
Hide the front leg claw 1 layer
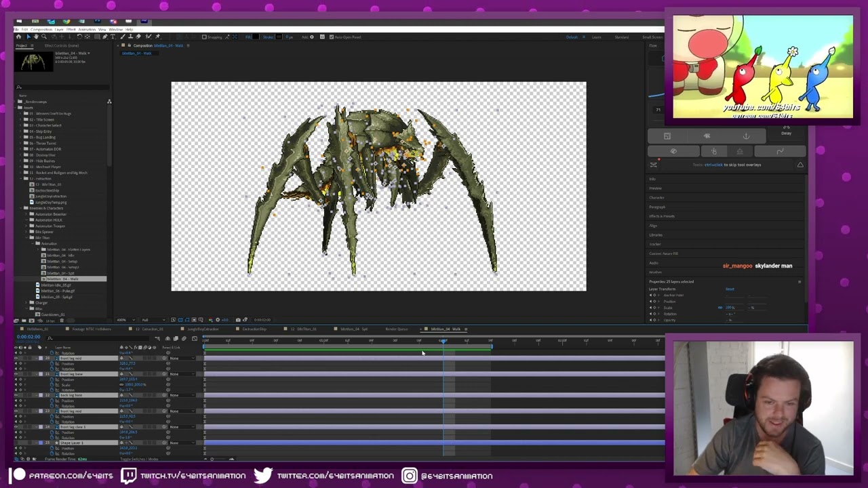click(x=16, y=427)
